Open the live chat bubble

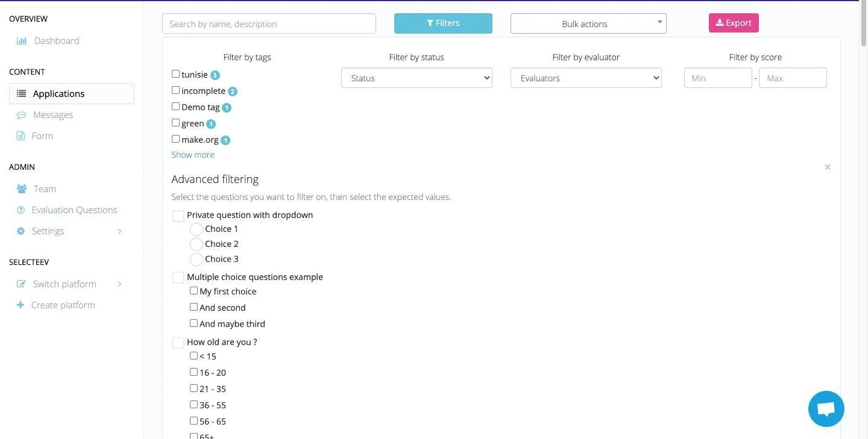coord(826,409)
